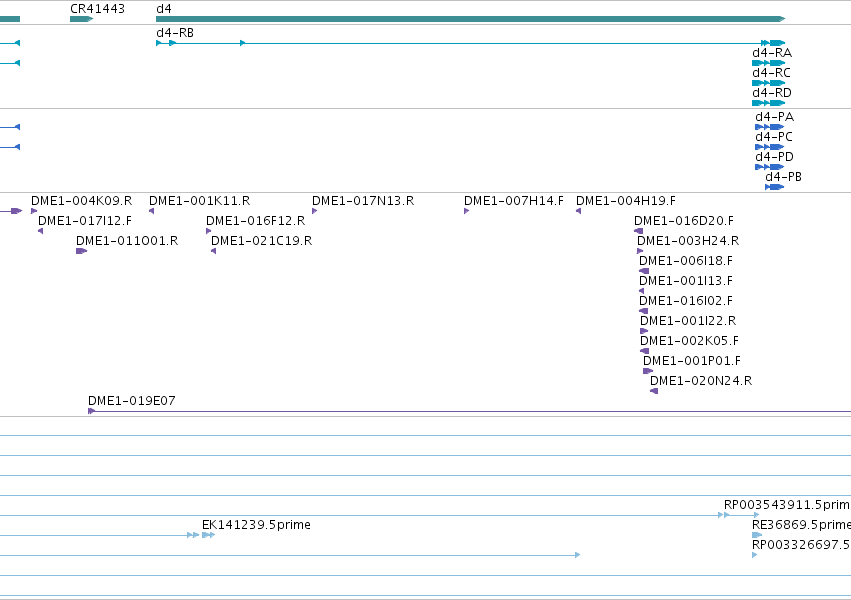This screenshot has height=600, width=851.
Task: Select clone end DME1-004K09.R
Action: [x=34, y=211]
